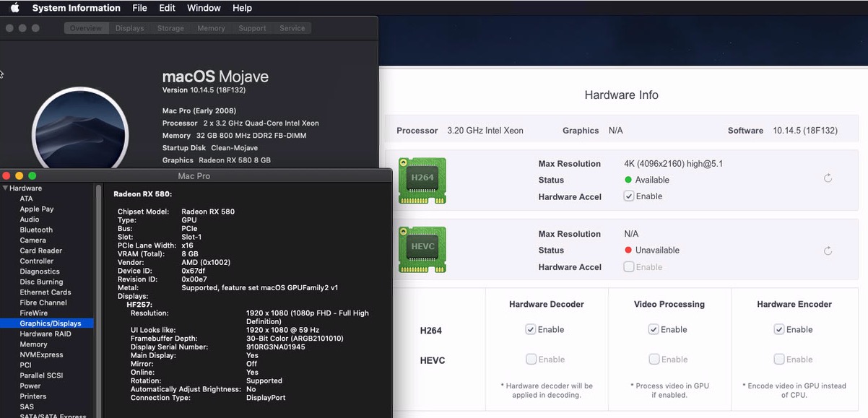Click the Processor 3.20 GHz Intel Xeon value
This screenshot has width=868, height=418.
[x=485, y=131]
